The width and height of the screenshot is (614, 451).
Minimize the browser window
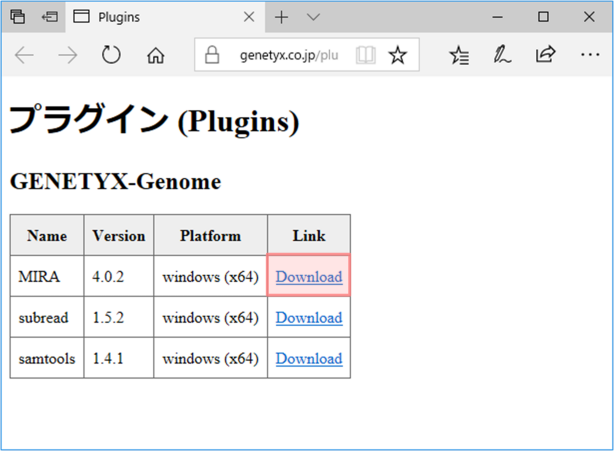[497, 17]
